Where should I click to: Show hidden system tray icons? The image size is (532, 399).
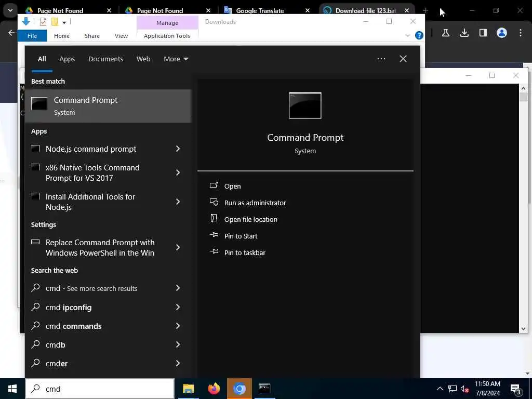point(440,389)
